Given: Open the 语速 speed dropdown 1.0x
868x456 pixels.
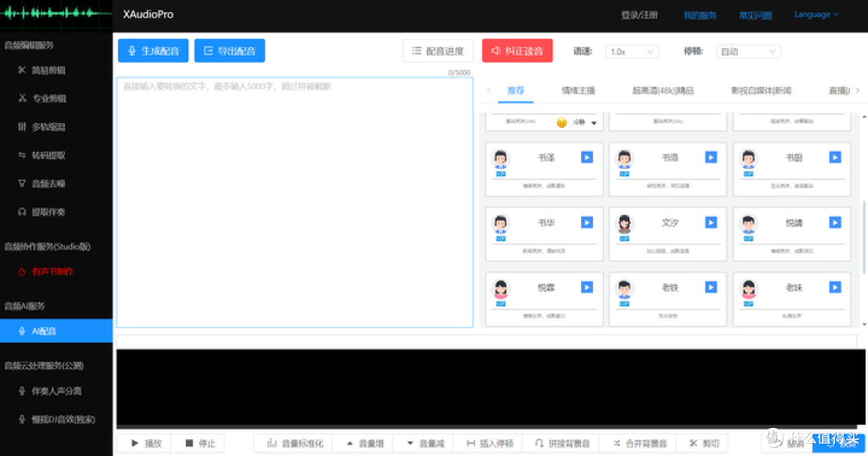Looking at the screenshot, I should tap(632, 51).
